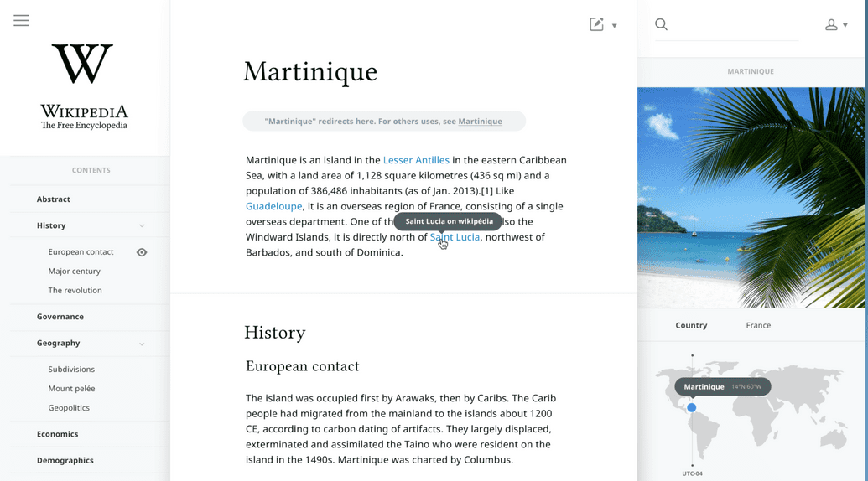Viewport: 868px width, 481px height.
Task: Click the UTC-04 timezone label
Action: click(x=692, y=473)
